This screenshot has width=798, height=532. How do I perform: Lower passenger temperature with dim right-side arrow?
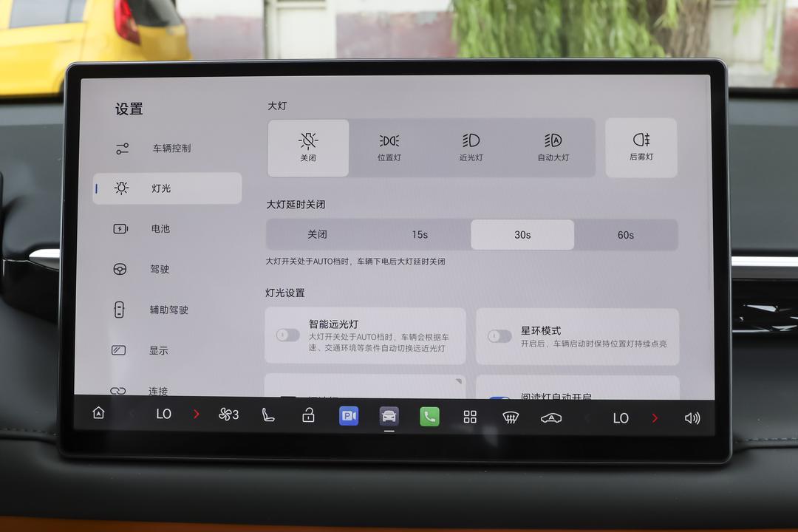click(587, 418)
